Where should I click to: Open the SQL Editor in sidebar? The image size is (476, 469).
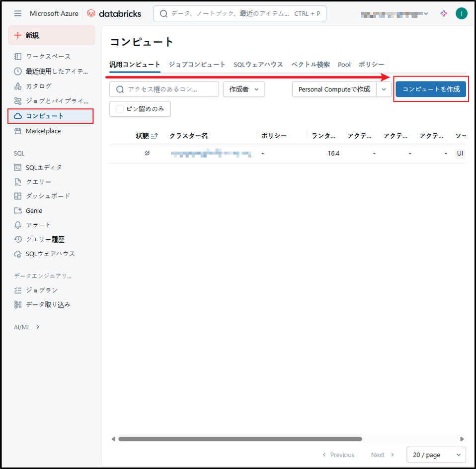click(44, 168)
